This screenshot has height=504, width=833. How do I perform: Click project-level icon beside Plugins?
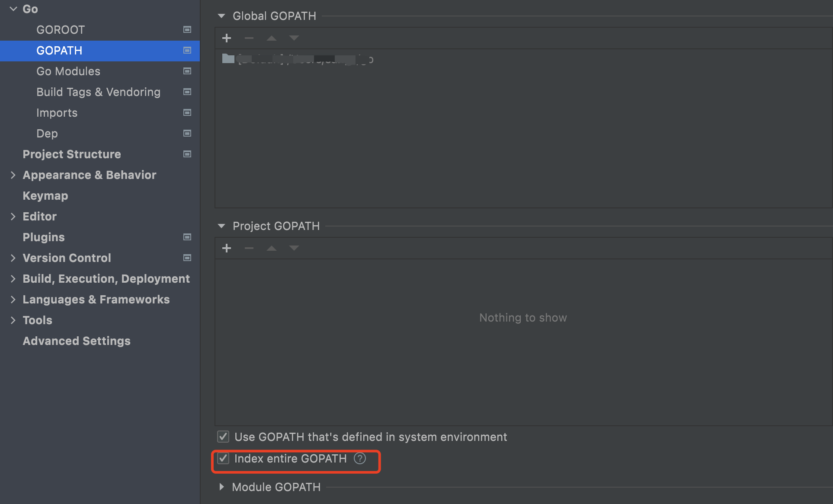pos(187,237)
